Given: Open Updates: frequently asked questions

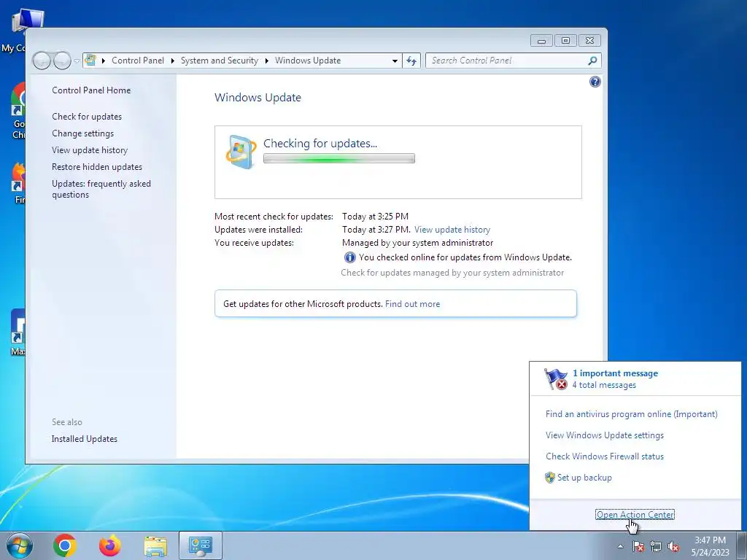Looking at the screenshot, I should [x=101, y=189].
